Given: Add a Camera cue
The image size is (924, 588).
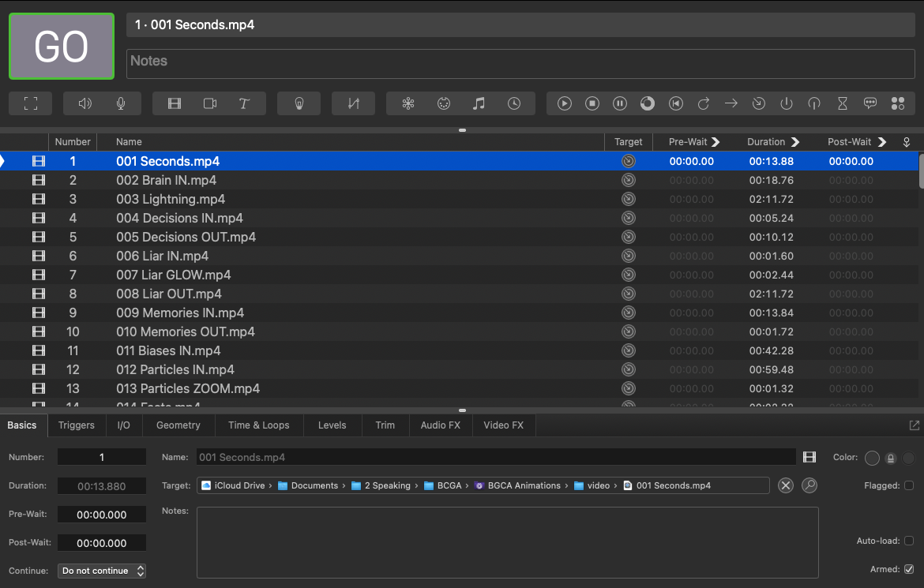Looking at the screenshot, I should point(208,103).
